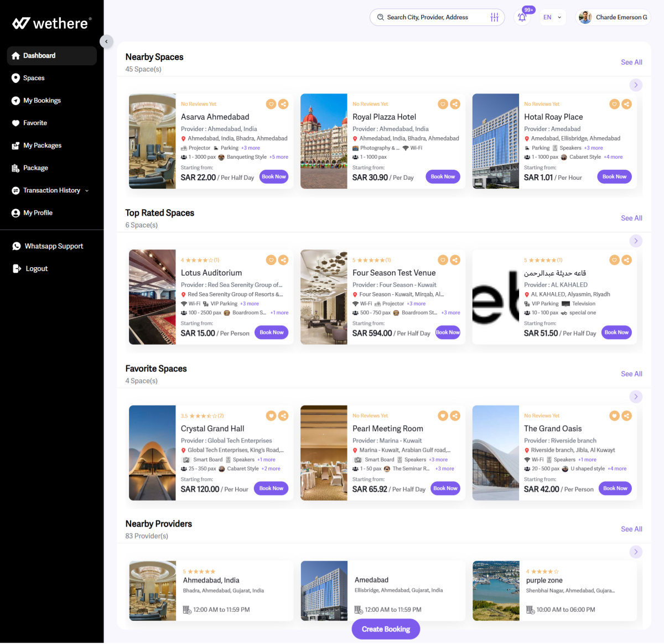
Task: Click the search city, provider, address field
Action: 429,18
